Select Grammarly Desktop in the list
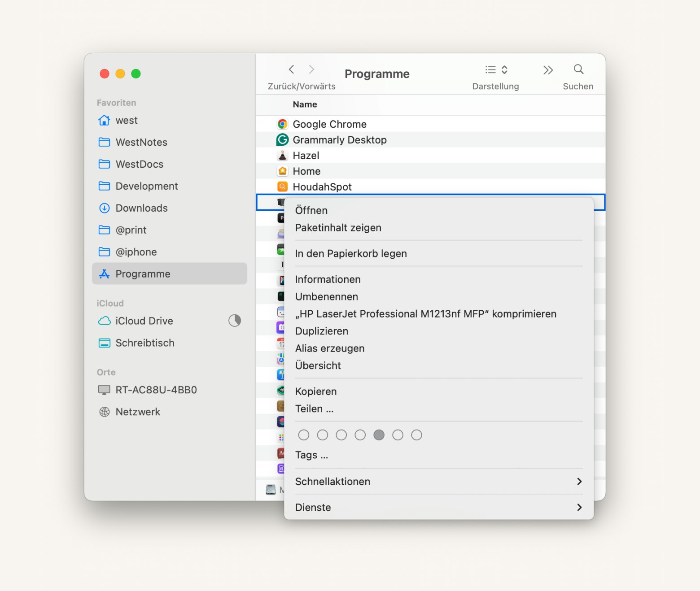The image size is (700, 591). click(x=430, y=140)
